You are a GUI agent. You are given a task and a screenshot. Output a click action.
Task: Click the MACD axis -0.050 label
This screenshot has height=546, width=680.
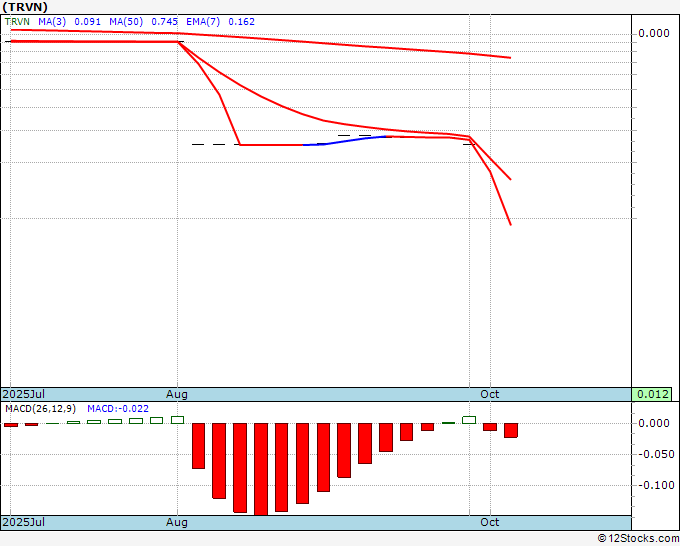coord(655,454)
